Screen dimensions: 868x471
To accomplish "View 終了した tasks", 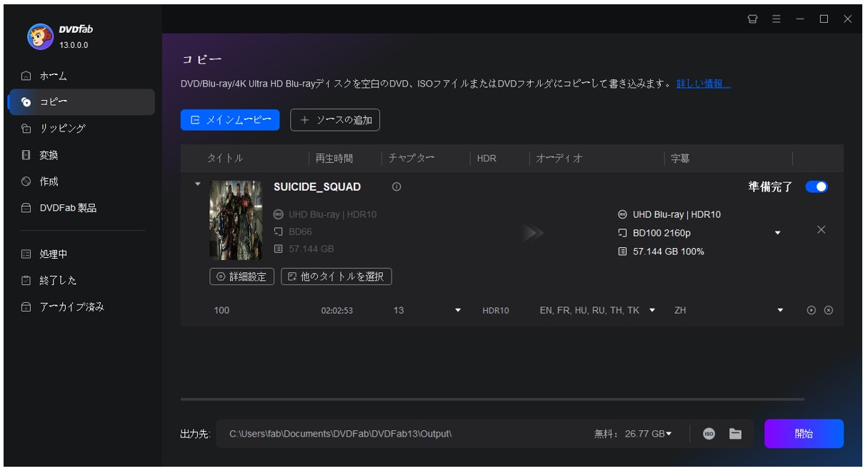I will coord(81,280).
